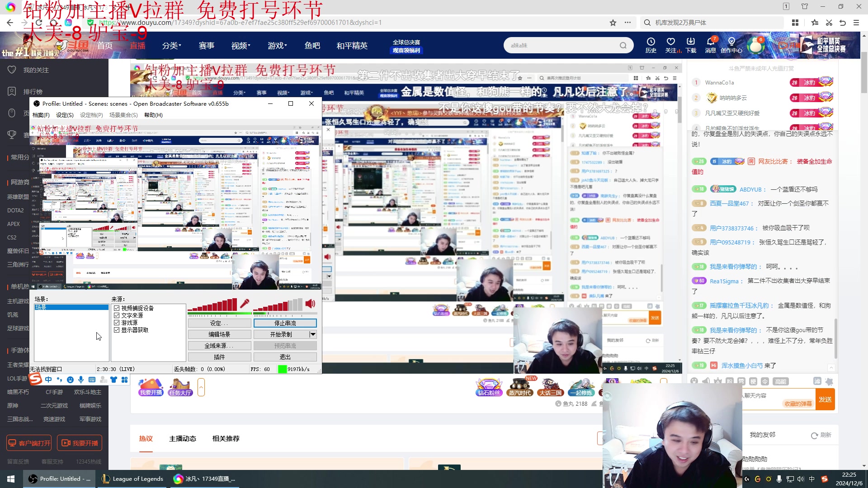Switch to the 主播动态 tab

point(183,438)
